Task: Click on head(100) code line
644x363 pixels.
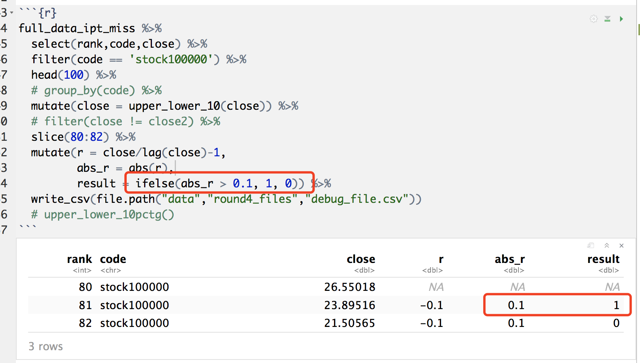Action: (x=74, y=75)
